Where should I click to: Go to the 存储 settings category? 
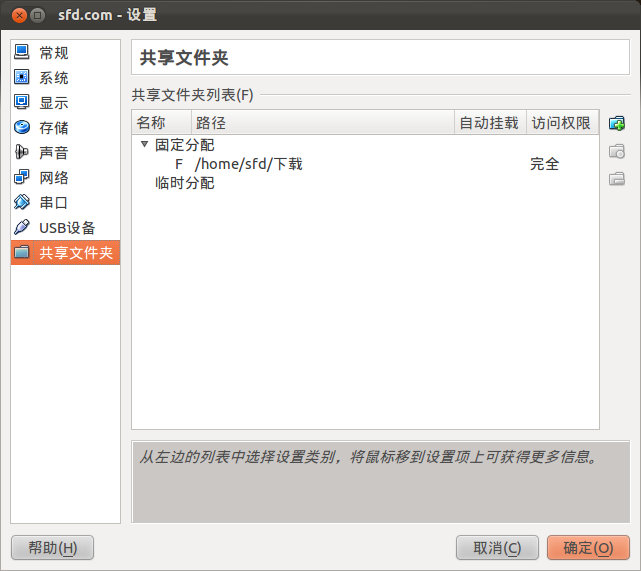[x=54, y=128]
